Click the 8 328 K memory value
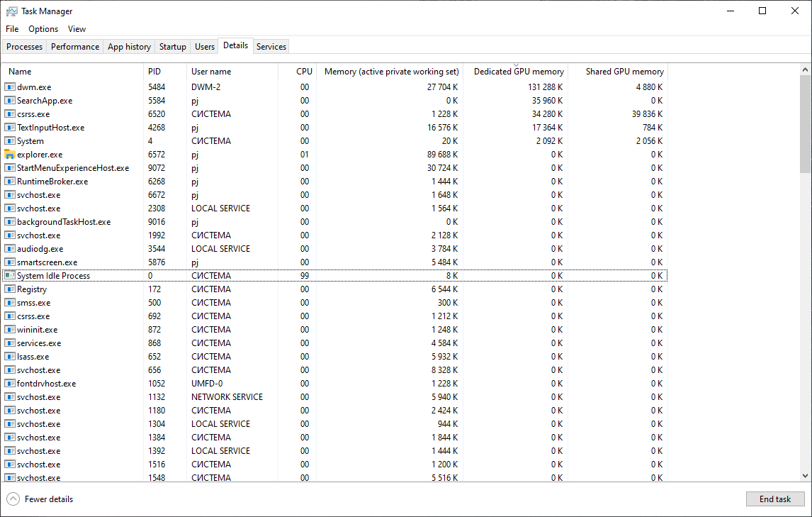The width and height of the screenshot is (812, 517). pos(445,370)
